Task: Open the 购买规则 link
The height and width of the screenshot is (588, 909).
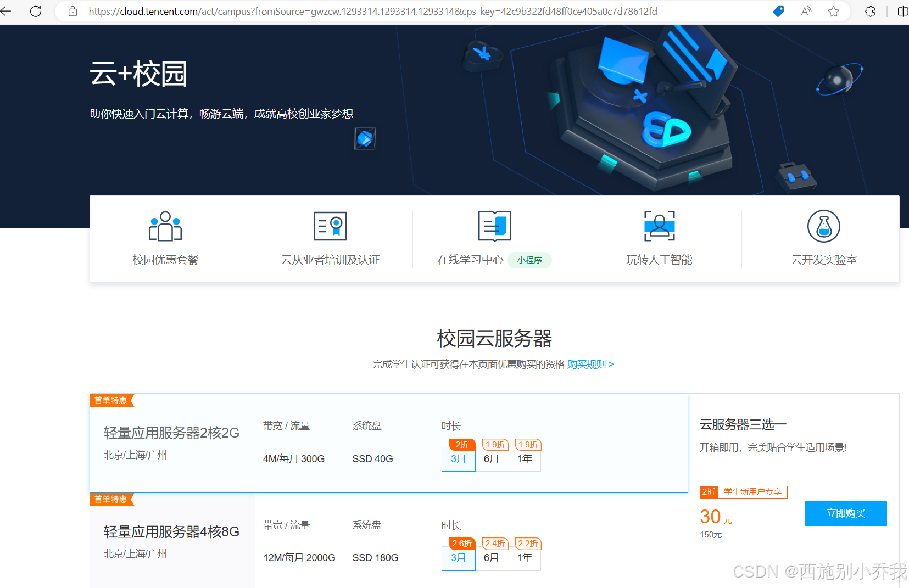Action: pos(590,365)
